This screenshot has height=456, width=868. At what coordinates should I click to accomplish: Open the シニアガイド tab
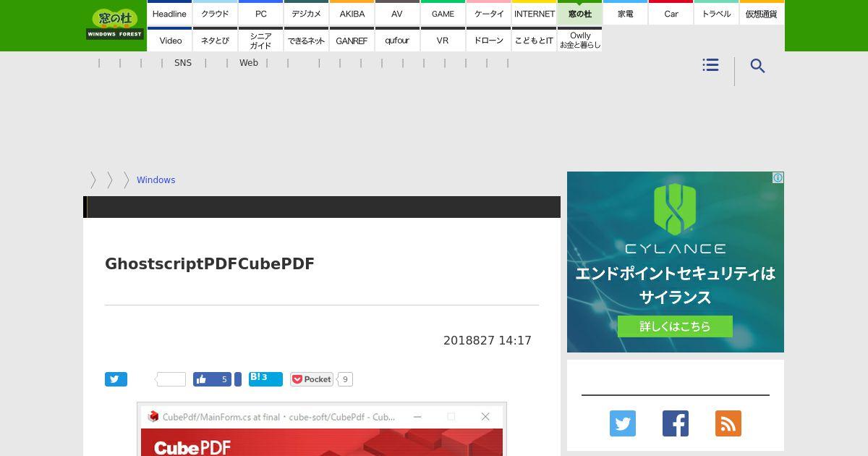pos(260,39)
